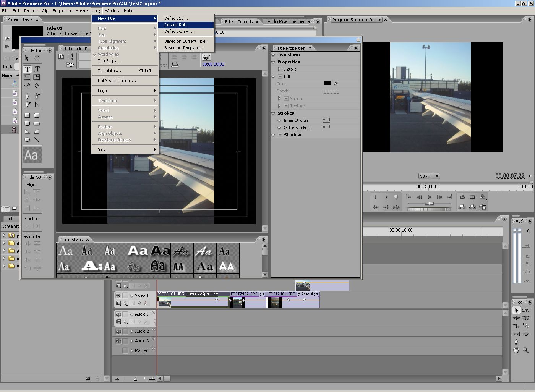Expand the Distort property

279,69
